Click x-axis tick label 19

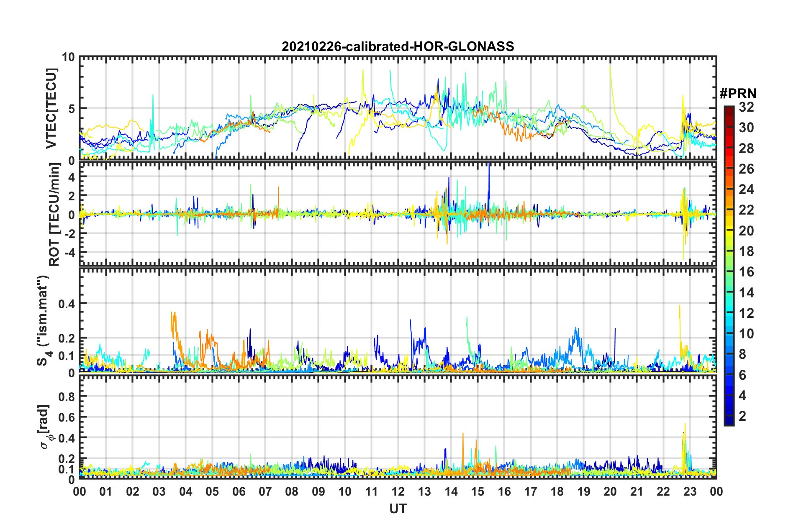[x=584, y=491]
